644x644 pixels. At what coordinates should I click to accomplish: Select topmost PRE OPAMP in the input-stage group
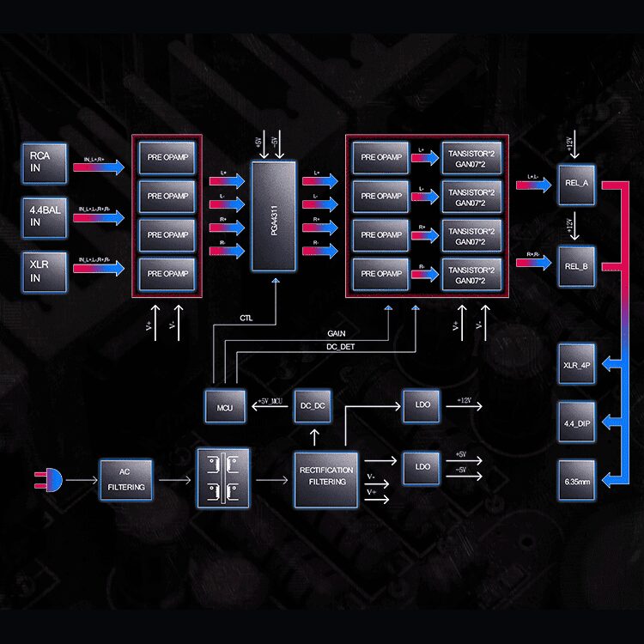[x=167, y=158]
